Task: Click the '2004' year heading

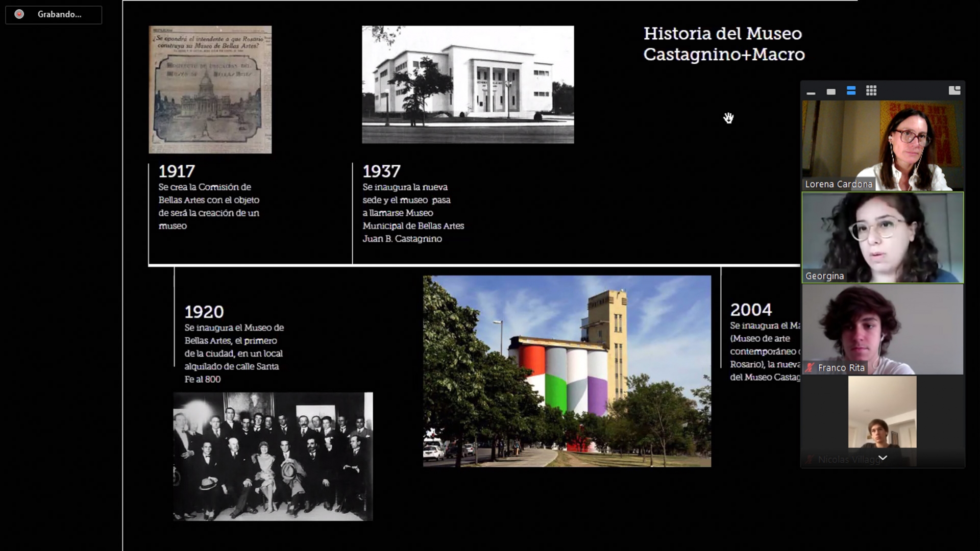Action: coord(751,310)
